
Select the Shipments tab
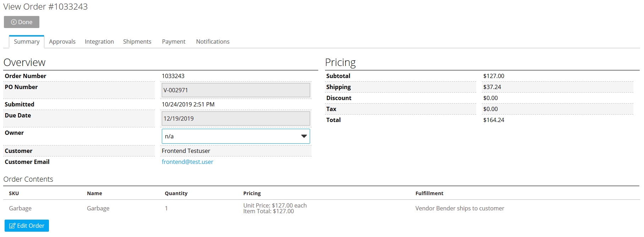pos(137,42)
